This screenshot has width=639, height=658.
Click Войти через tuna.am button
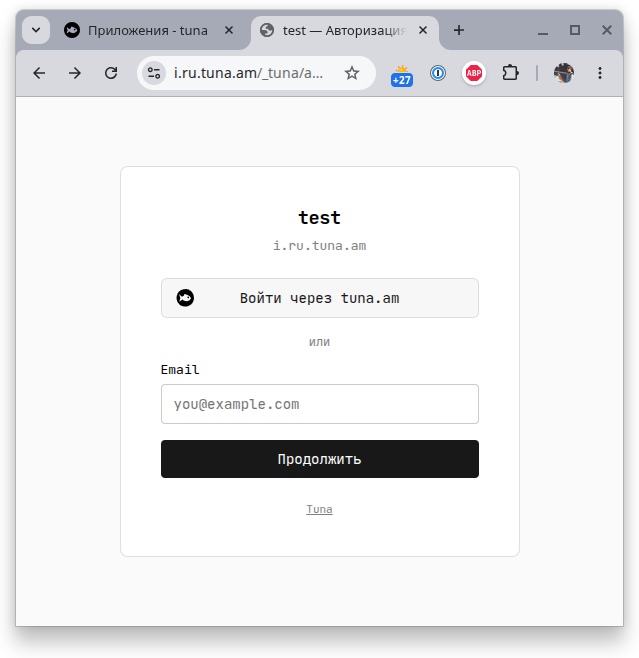click(320, 298)
